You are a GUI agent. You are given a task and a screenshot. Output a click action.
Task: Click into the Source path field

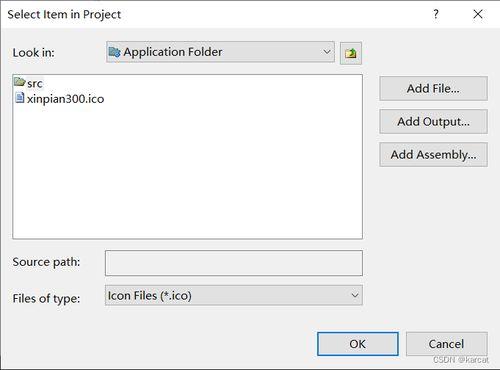[234, 263]
